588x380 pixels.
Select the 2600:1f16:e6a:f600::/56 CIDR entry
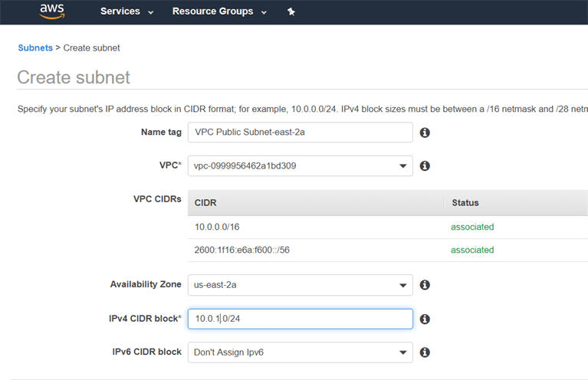coord(242,250)
